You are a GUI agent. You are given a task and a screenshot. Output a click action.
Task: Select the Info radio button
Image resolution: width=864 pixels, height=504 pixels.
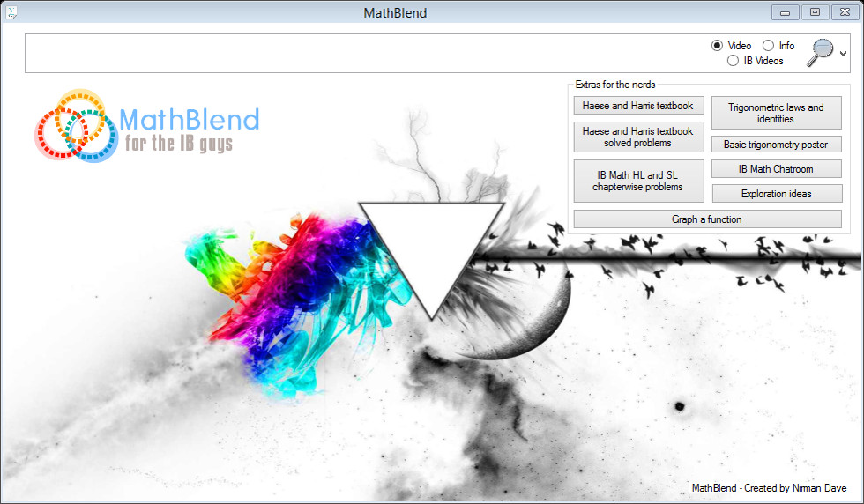778,46
